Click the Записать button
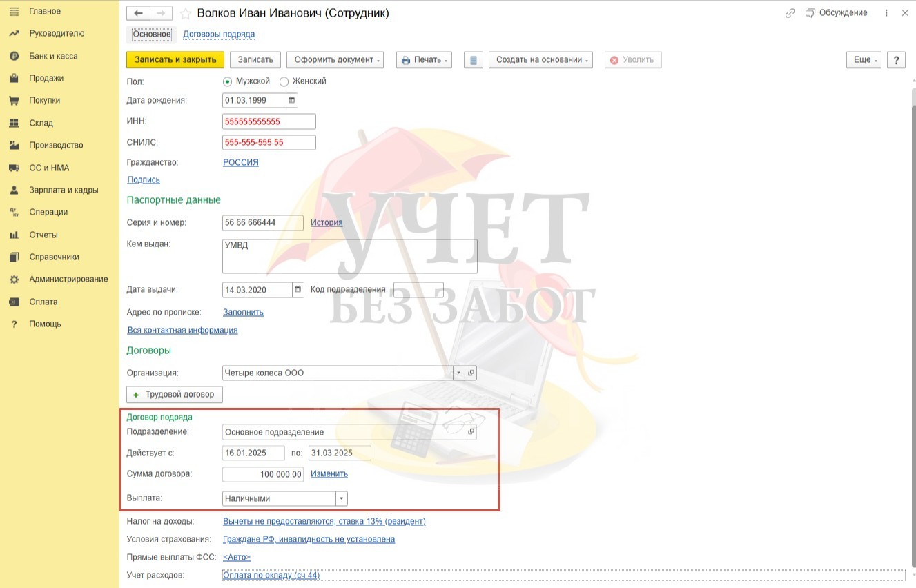The image size is (916, 588). [x=255, y=60]
